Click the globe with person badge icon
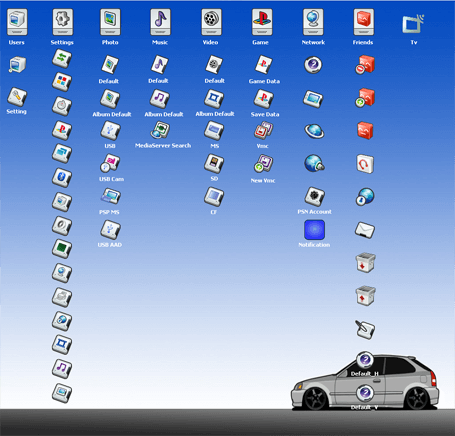Screen dimensions: 455x436 click(x=365, y=196)
